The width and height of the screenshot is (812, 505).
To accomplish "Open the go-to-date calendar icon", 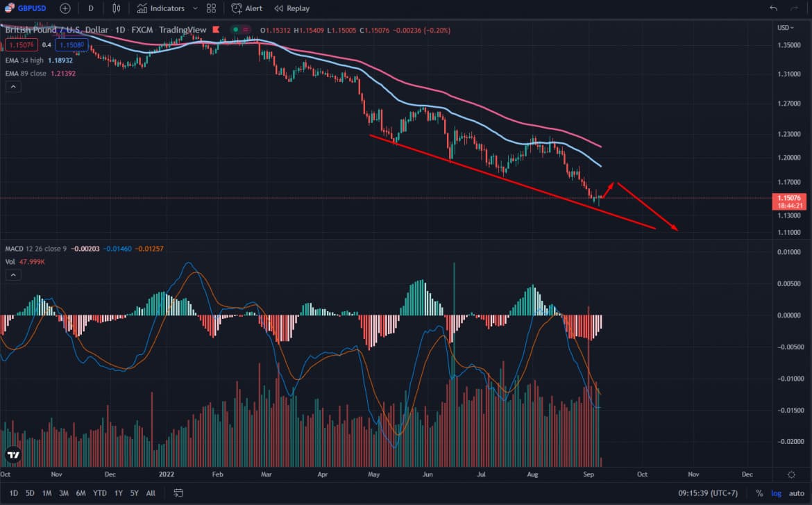I will (x=178, y=492).
